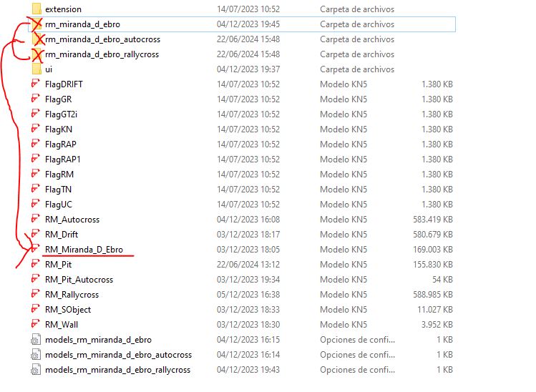
Task: Select the RM_Pit_Autocross file icon
Action: tap(36, 279)
